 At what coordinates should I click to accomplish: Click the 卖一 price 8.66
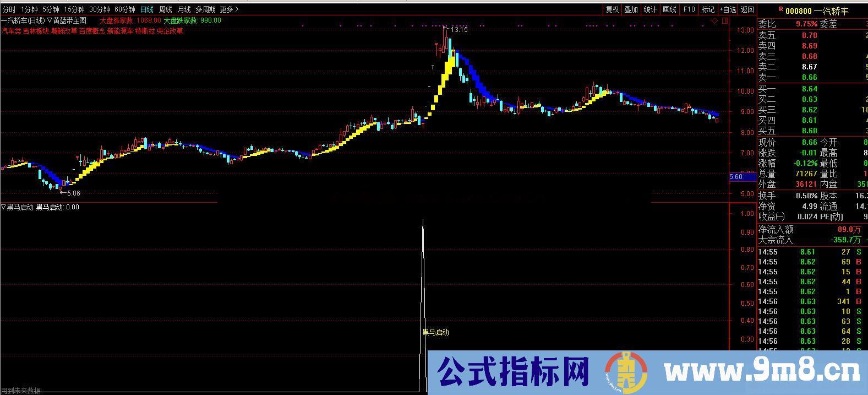[809, 77]
